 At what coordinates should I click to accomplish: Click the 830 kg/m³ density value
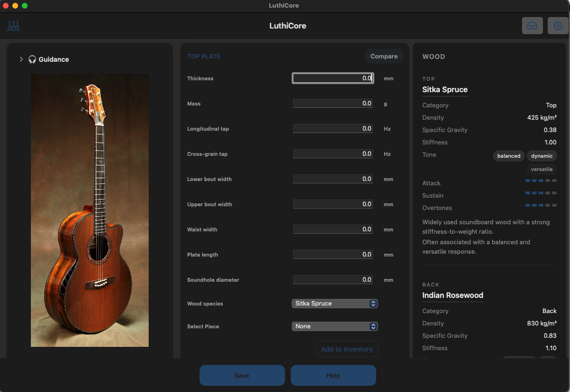[x=542, y=324]
